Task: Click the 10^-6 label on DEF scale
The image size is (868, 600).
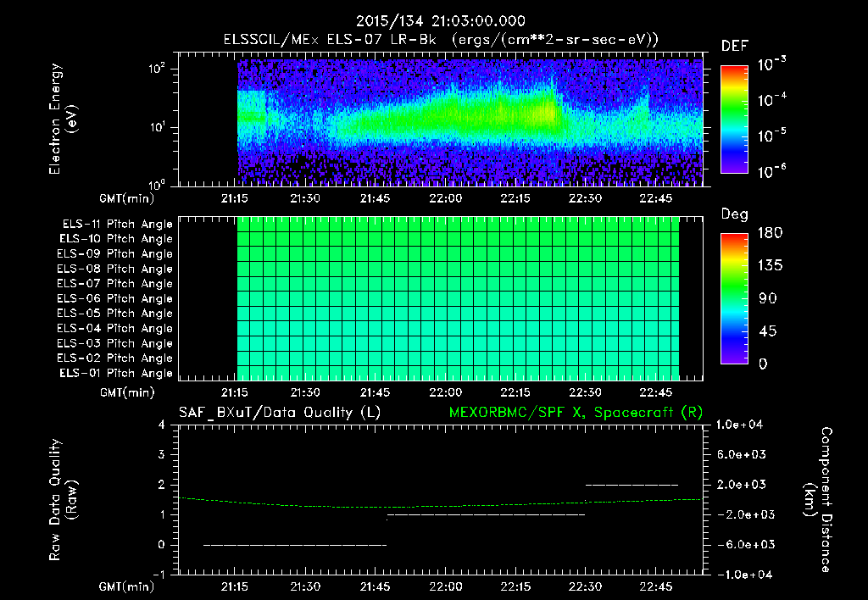Action: [x=772, y=172]
